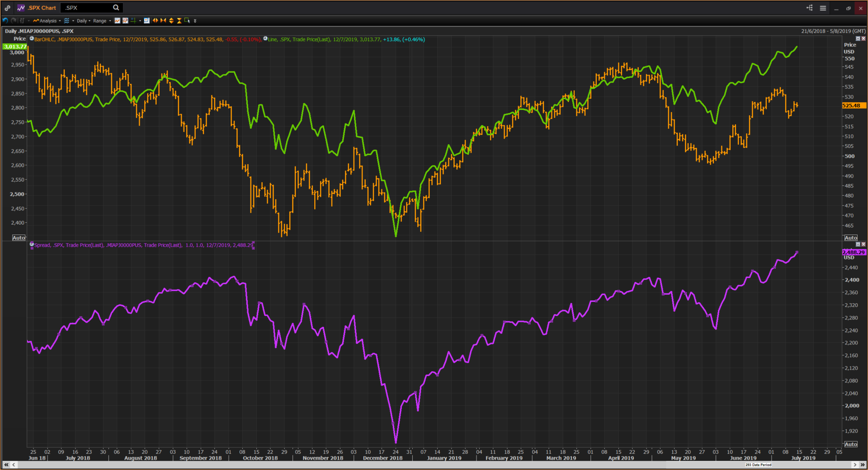This screenshot has height=470, width=868.
Task: Click the single left scroll arrow
Action: (x=14, y=465)
